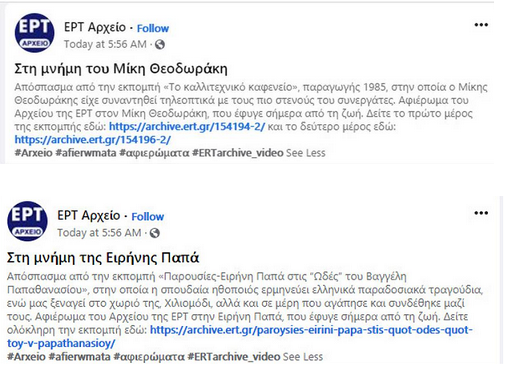Click heading Στη μνήμη του Μίκη Θεοδωράκη
The image size is (507, 374).
121,69
